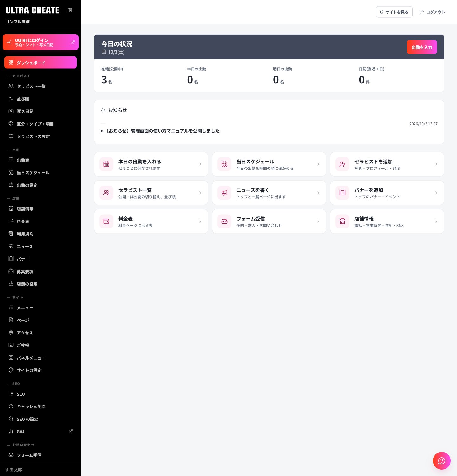The height and width of the screenshot is (476, 457).
Task: Click the users icon on セラピスト一覧 card
Action: [106, 193]
